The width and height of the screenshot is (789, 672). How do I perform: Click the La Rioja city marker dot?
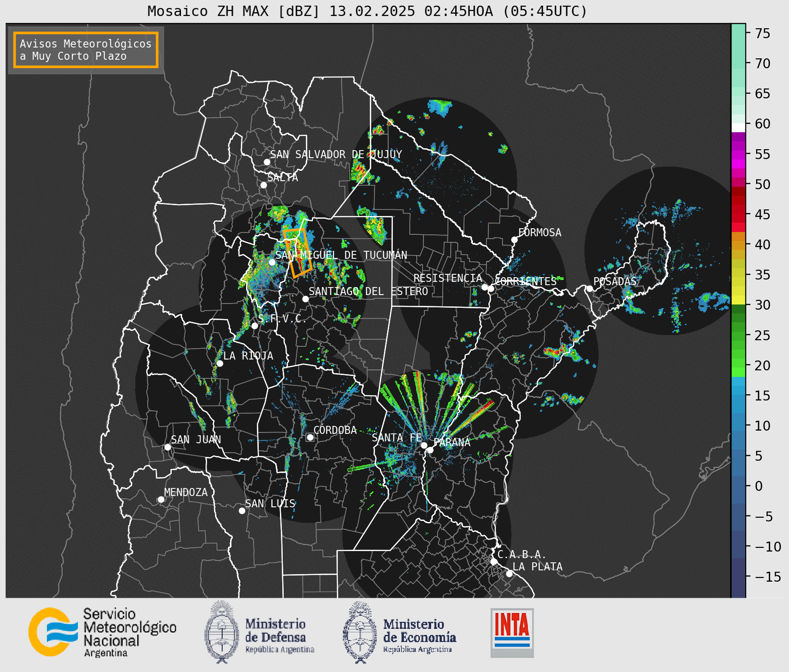click(220, 363)
